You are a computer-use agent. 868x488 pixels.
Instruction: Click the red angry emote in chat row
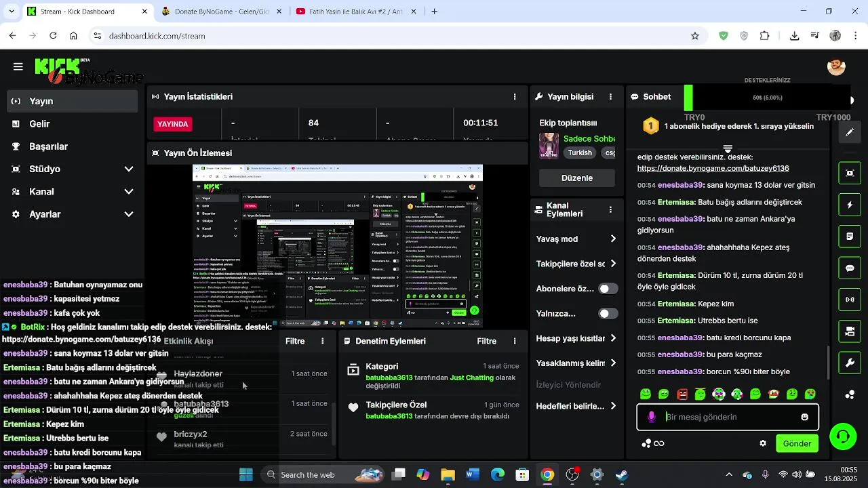click(682, 394)
